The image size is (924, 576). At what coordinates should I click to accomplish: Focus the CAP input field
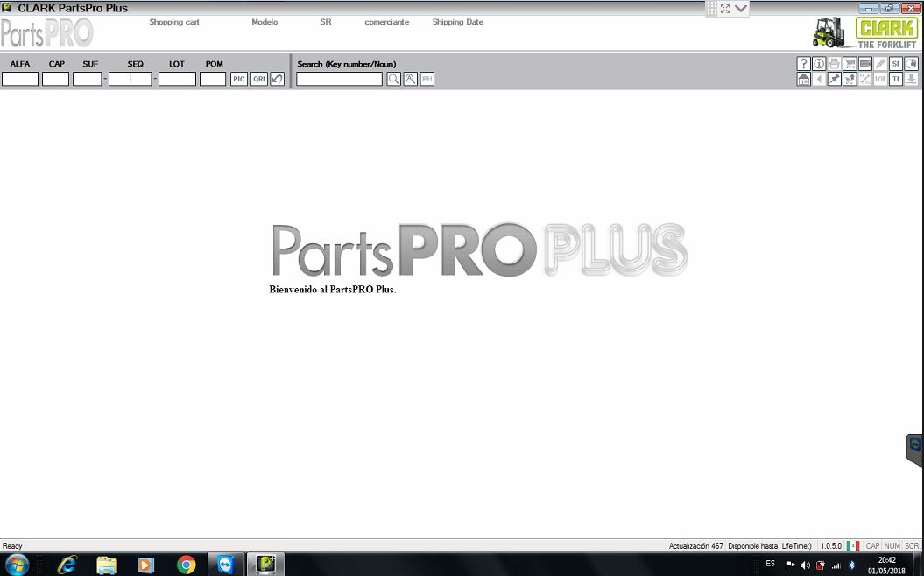[55, 79]
